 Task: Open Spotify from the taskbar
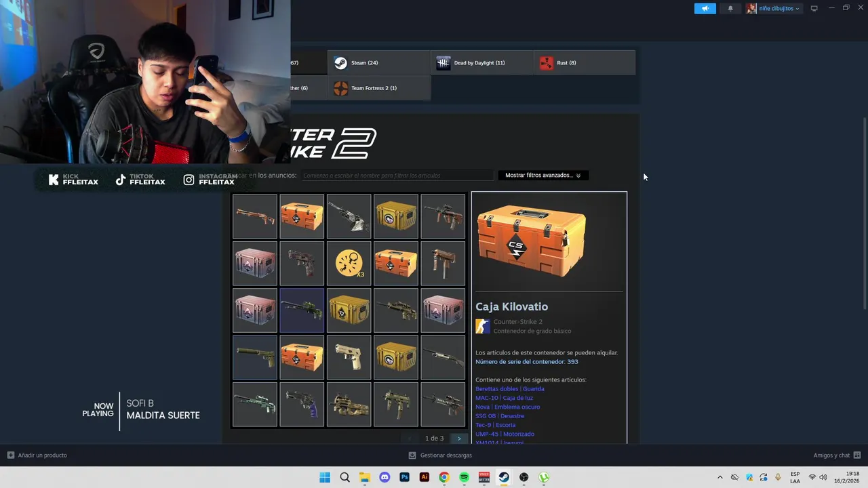click(x=465, y=477)
